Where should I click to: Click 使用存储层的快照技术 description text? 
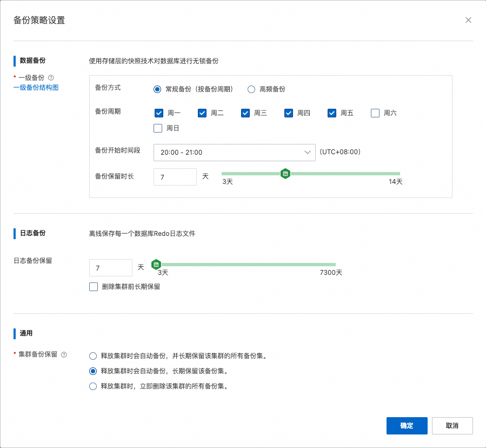point(154,61)
